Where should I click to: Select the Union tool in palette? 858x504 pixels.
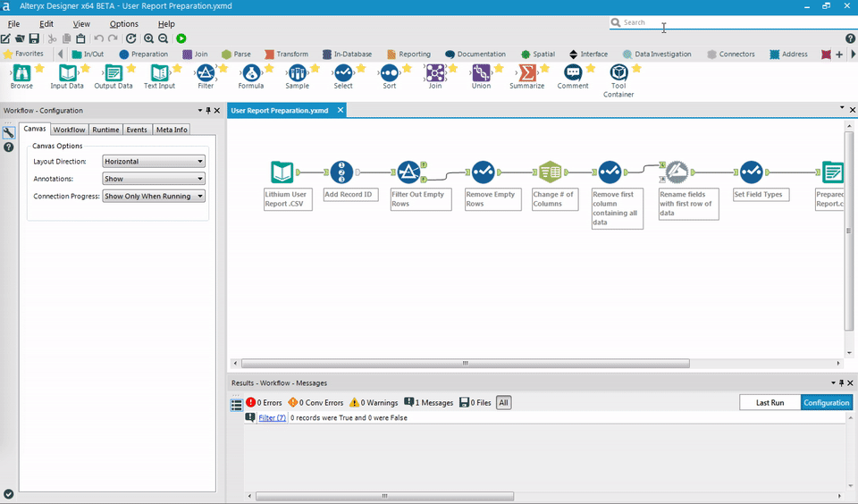[481, 77]
